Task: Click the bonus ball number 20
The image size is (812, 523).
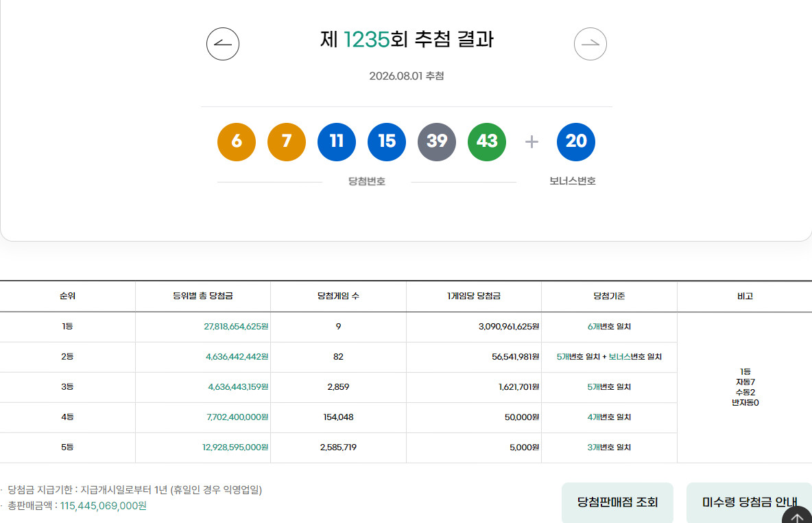Action: [576, 142]
